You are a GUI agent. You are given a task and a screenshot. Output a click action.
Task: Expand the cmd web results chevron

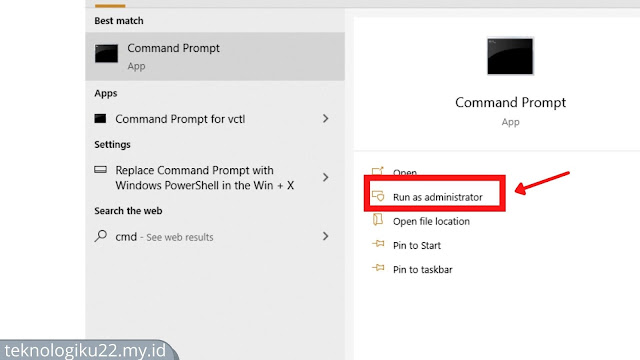(325, 236)
